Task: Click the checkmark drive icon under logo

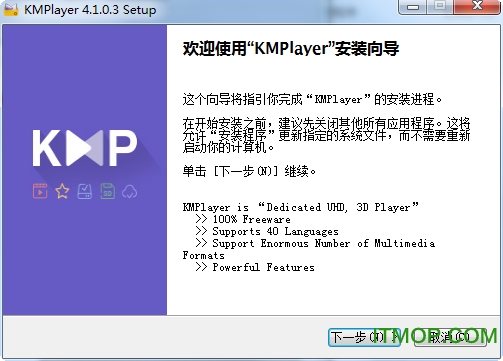Action: pos(85,191)
